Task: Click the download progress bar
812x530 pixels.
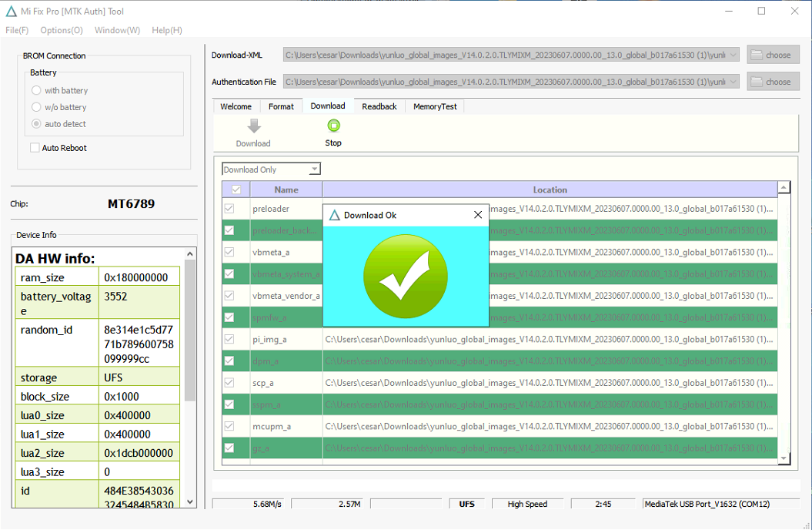Action: [x=506, y=485]
